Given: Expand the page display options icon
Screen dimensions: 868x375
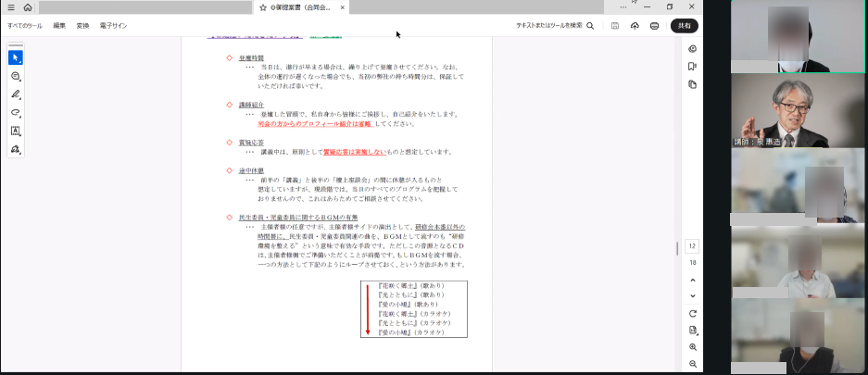Looking at the screenshot, I should (692, 330).
